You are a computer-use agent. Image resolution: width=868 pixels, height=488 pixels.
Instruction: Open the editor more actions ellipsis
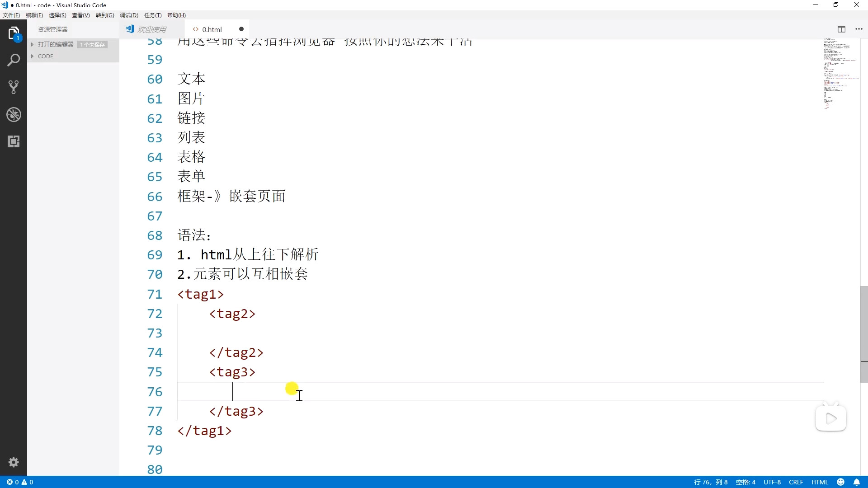coord(859,29)
